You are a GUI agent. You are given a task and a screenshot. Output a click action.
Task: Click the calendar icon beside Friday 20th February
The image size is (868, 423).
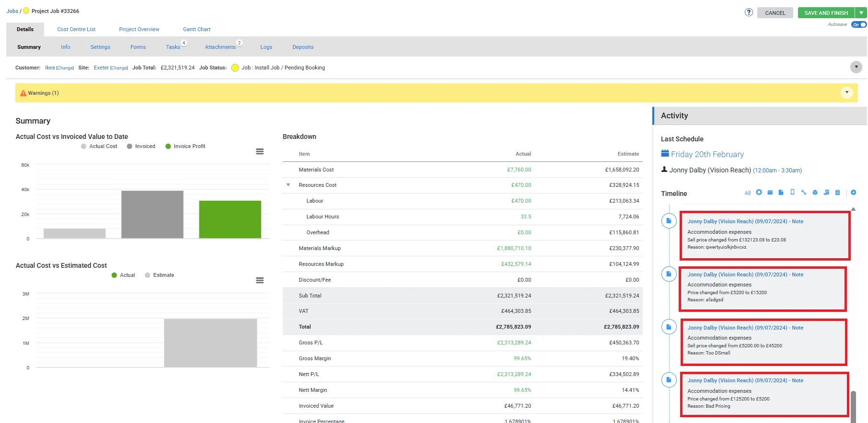pos(665,153)
